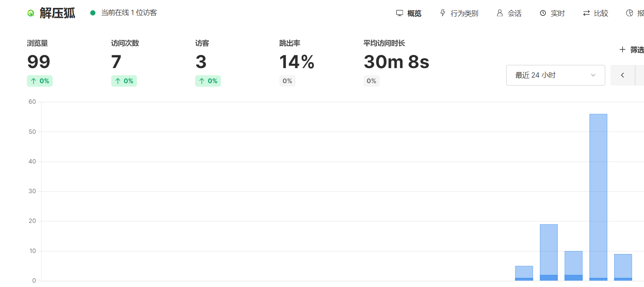Click the 平均访问时长 metric label

coord(384,43)
